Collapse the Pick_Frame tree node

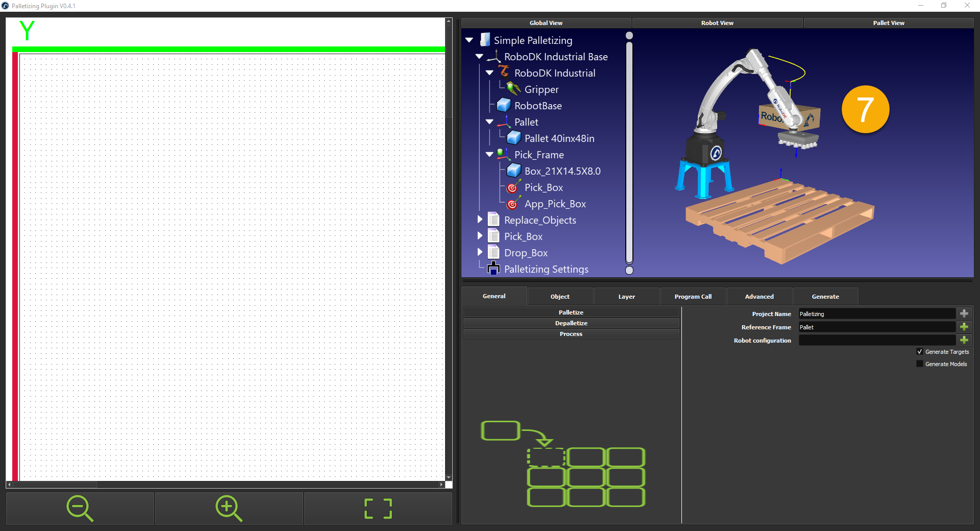pyautogui.click(x=489, y=154)
